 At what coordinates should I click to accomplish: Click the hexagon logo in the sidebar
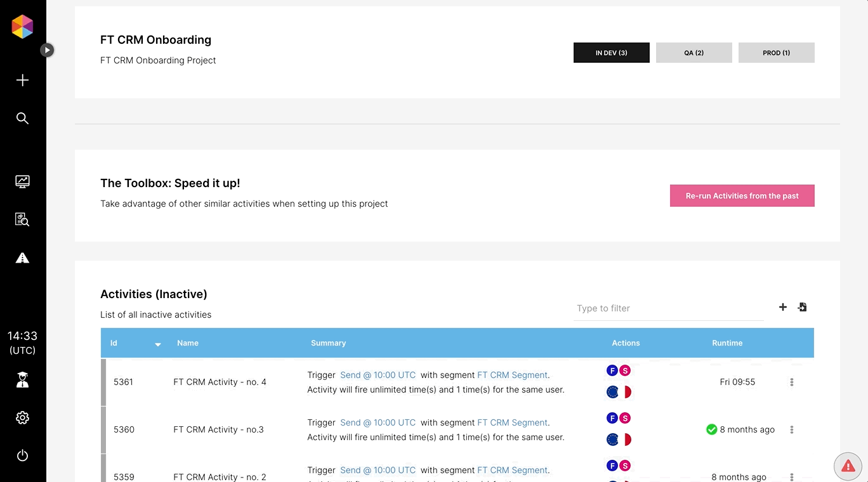point(22,27)
